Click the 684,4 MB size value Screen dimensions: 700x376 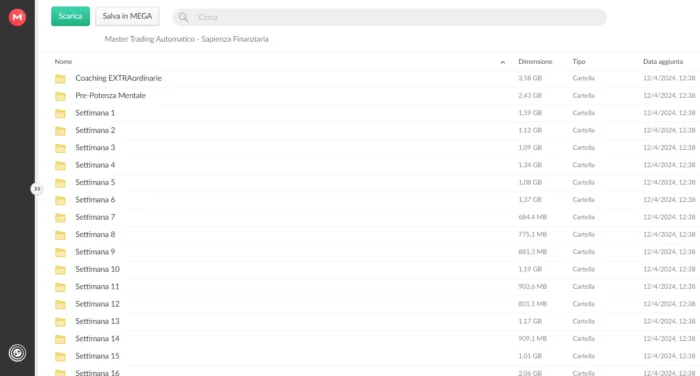click(x=533, y=217)
